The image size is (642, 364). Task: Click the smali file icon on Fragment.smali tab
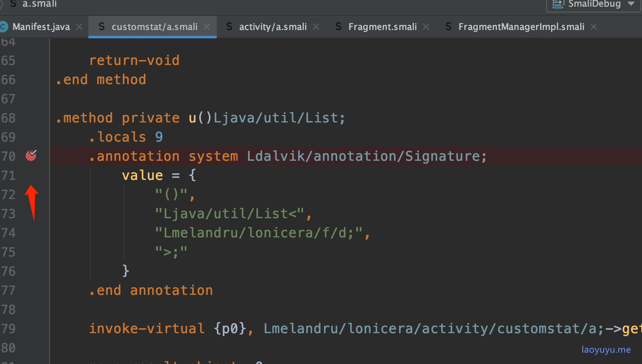pos(338,27)
